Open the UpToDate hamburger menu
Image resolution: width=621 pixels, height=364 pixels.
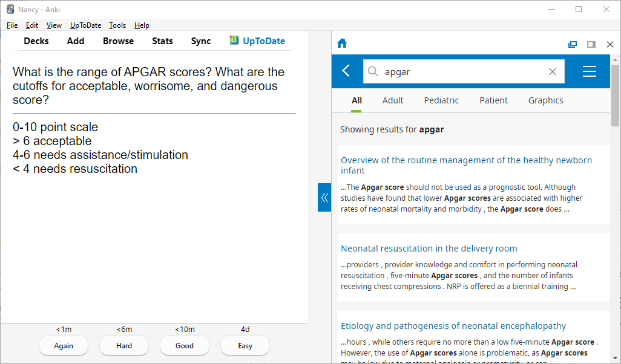(589, 71)
